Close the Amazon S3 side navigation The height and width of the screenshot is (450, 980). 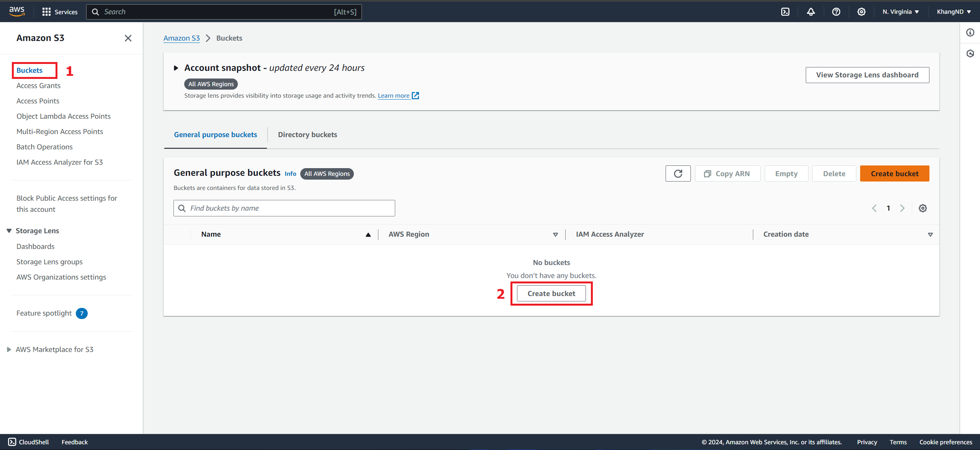tap(128, 38)
